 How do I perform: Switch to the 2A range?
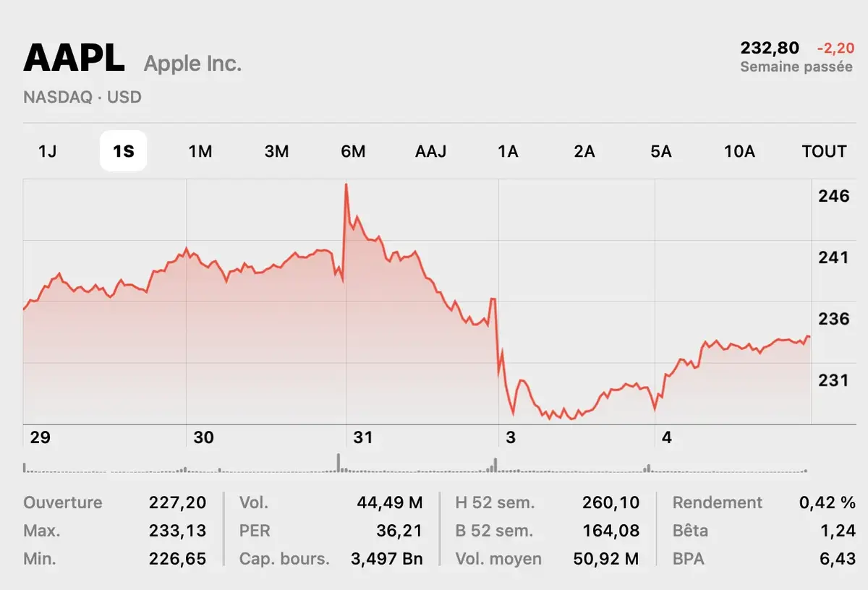585,151
